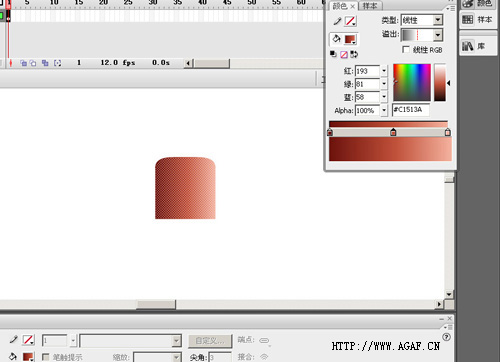Viewport: 500px width, 362px height.
Task: Open the red value slider arrow
Action: [x=384, y=71]
